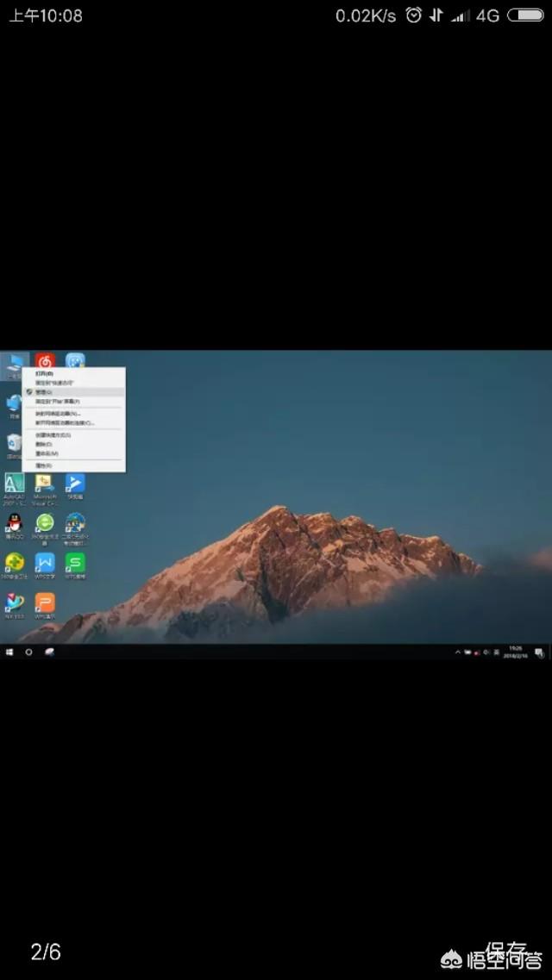
Task: Open the Action Center notification icon
Action: [538, 652]
